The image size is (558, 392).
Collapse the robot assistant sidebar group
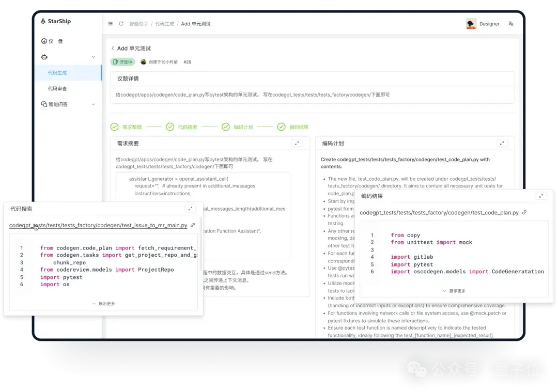pos(94,57)
